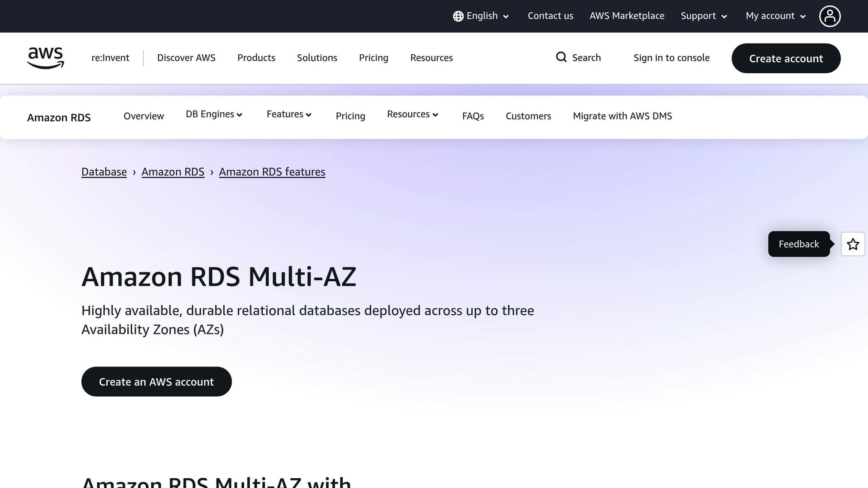Click Sign in to console
This screenshot has width=868, height=488.
coord(671,58)
